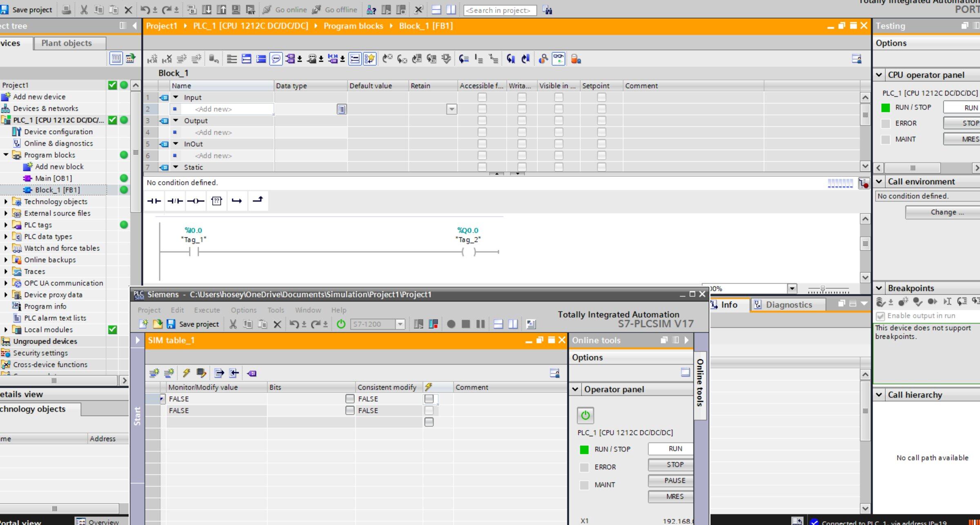Insert a normally closed contact instruction
Image resolution: width=980 pixels, height=525 pixels.
[x=175, y=201]
